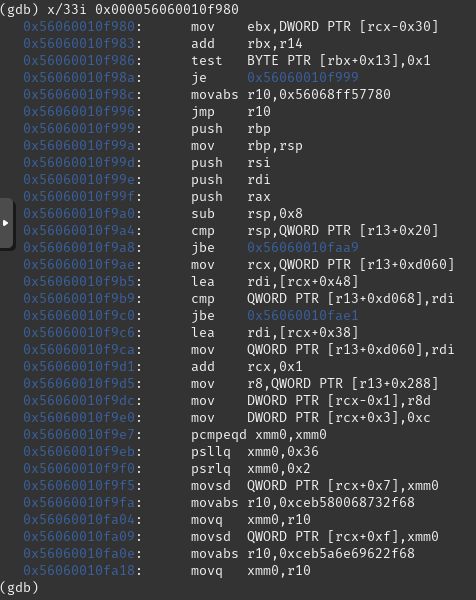The width and height of the screenshot is (476, 600).
Task: Click the 'jmp r10' instruction
Action: 231,111
